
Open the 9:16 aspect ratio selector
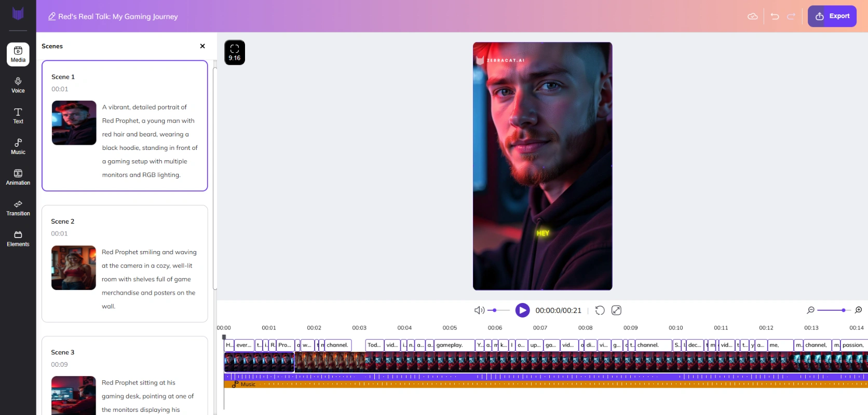(235, 52)
